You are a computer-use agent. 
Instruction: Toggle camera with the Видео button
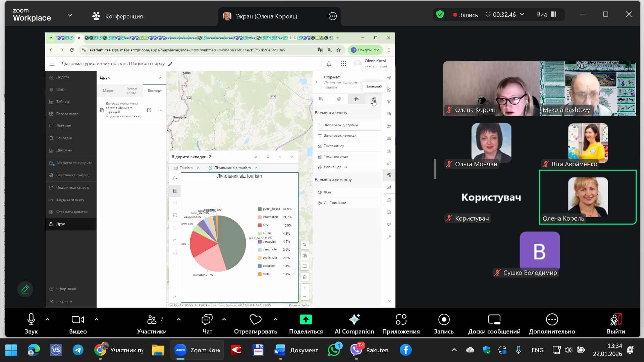point(78,320)
